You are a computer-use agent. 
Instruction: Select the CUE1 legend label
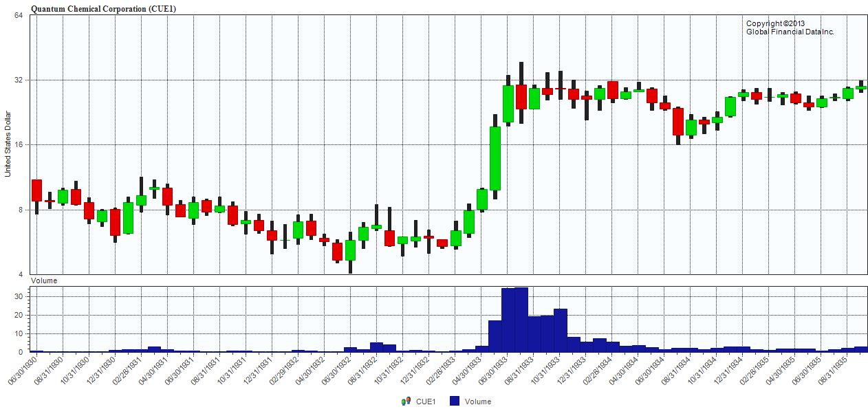[x=426, y=402]
